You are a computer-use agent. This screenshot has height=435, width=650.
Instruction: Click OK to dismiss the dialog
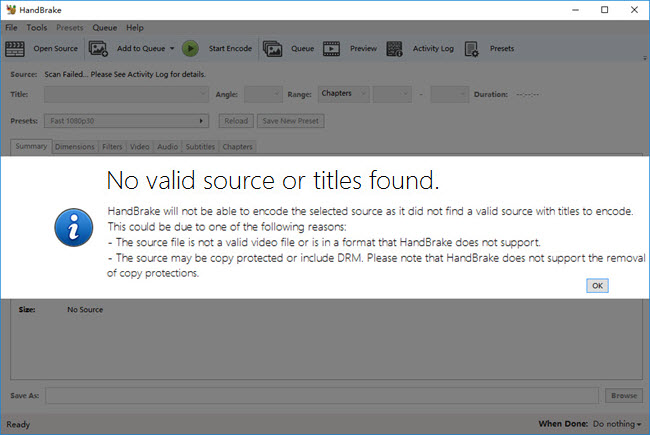pos(597,286)
